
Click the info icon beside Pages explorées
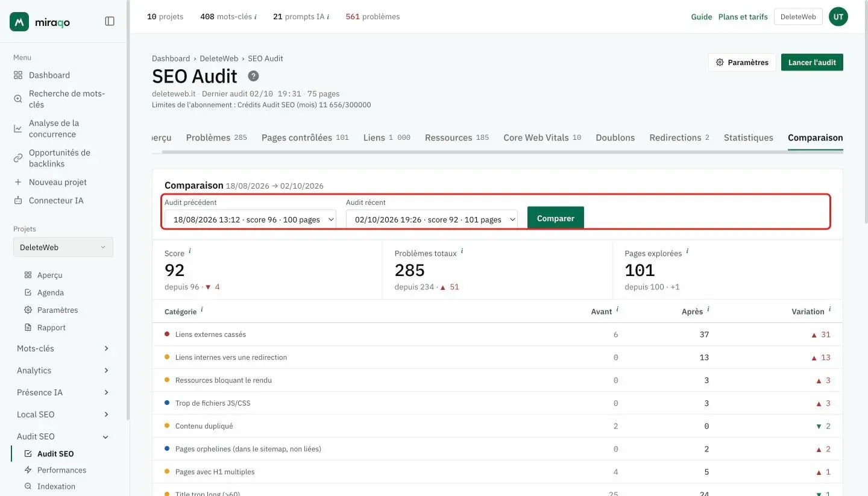click(687, 251)
